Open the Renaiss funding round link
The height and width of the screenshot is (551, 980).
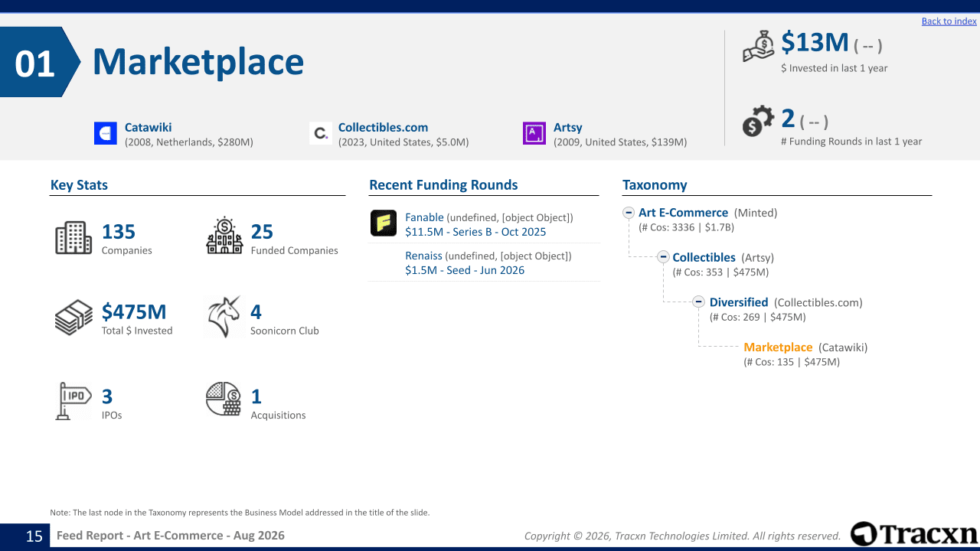click(423, 256)
